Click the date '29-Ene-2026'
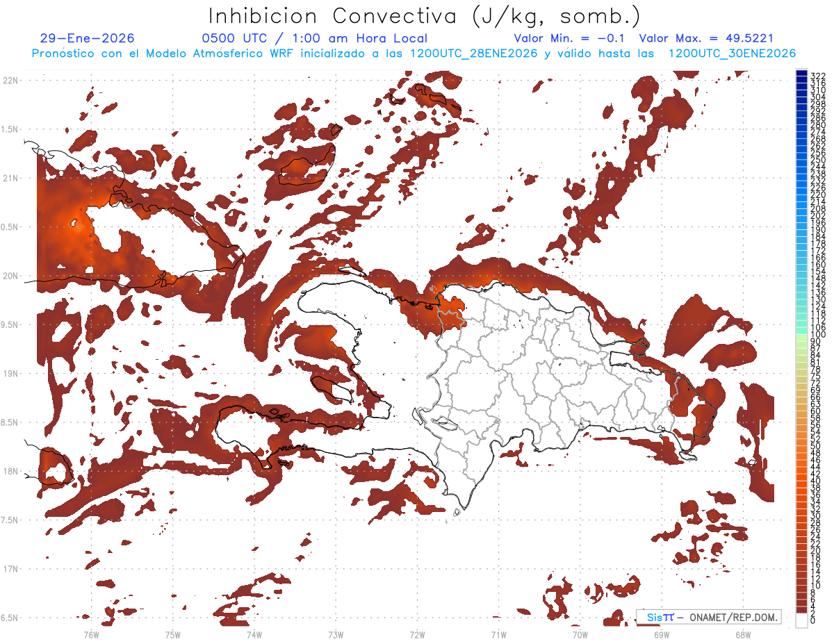Image resolution: width=834 pixels, height=644 pixels. pos(88,38)
